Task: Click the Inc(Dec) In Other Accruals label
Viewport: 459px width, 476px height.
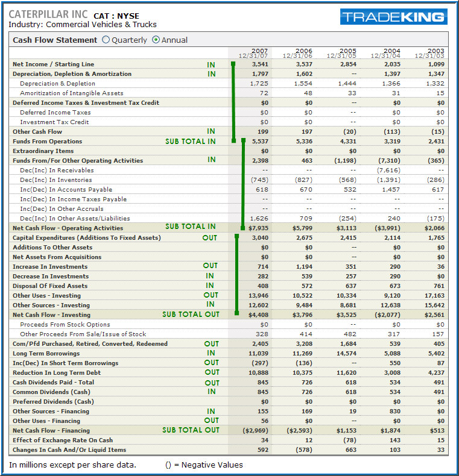Action: coord(62,209)
